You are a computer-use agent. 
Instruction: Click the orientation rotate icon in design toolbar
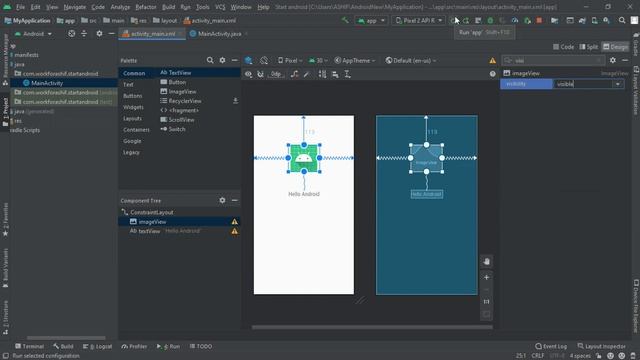click(264, 60)
